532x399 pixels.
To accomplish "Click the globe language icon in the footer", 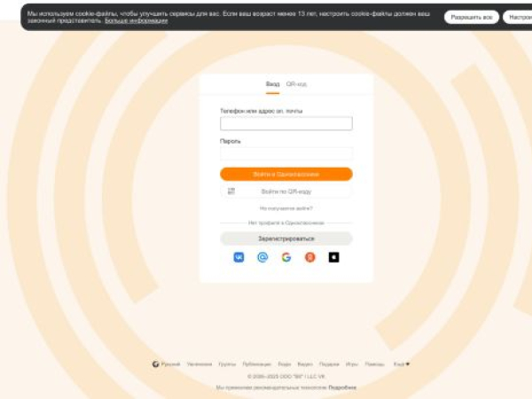I will [155, 364].
